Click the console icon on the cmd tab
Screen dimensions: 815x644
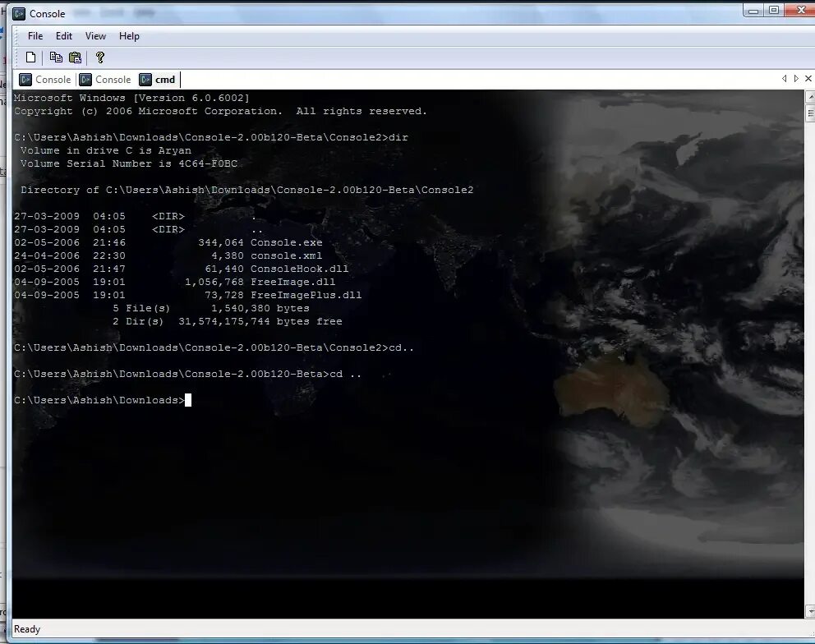[x=146, y=79]
